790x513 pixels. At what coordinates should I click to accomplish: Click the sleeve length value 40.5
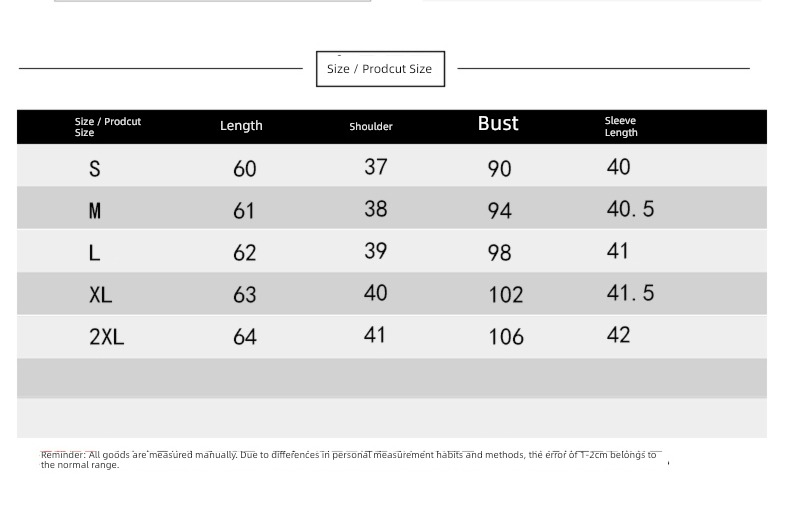coord(630,209)
